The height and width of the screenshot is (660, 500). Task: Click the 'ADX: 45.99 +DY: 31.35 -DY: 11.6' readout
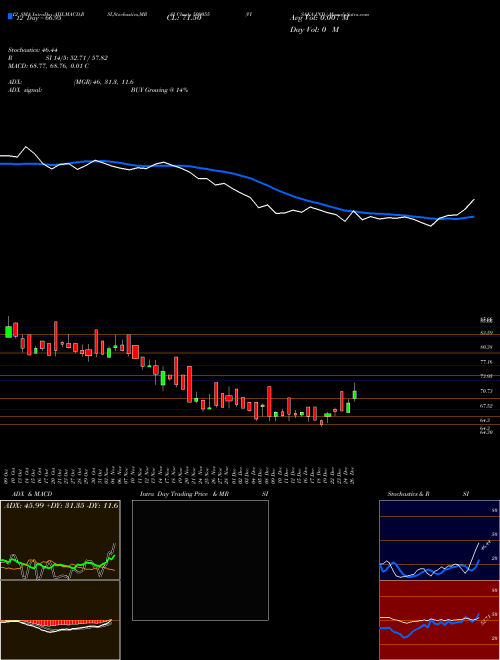pos(61,505)
